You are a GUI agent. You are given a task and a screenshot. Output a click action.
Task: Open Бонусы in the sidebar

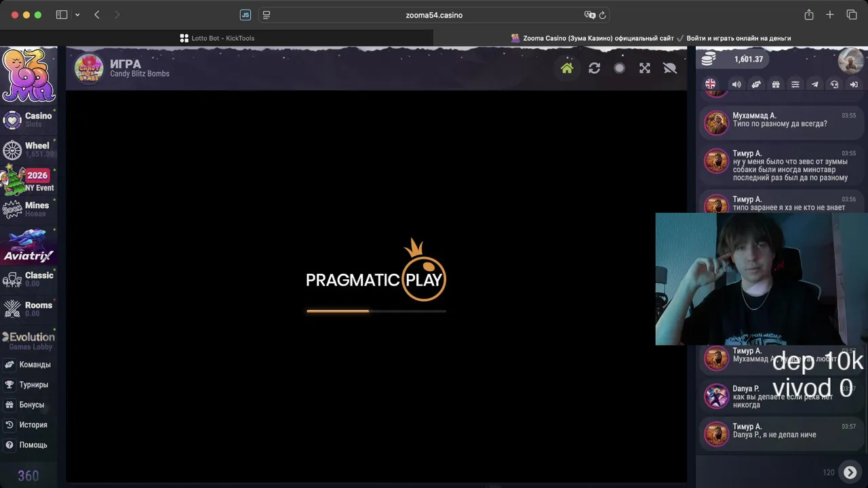tap(28, 405)
